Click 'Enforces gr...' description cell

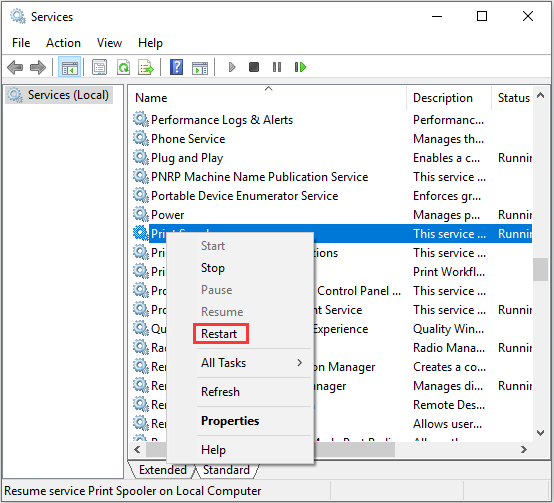tap(447, 196)
